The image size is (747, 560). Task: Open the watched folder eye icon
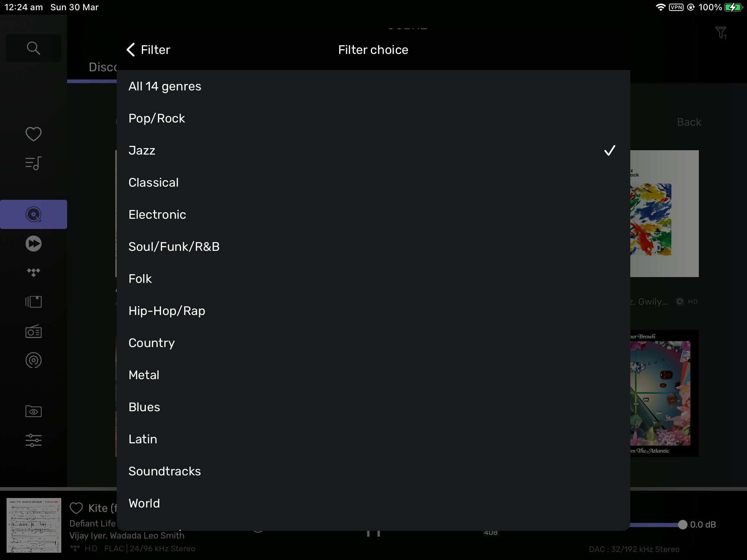tap(33, 411)
